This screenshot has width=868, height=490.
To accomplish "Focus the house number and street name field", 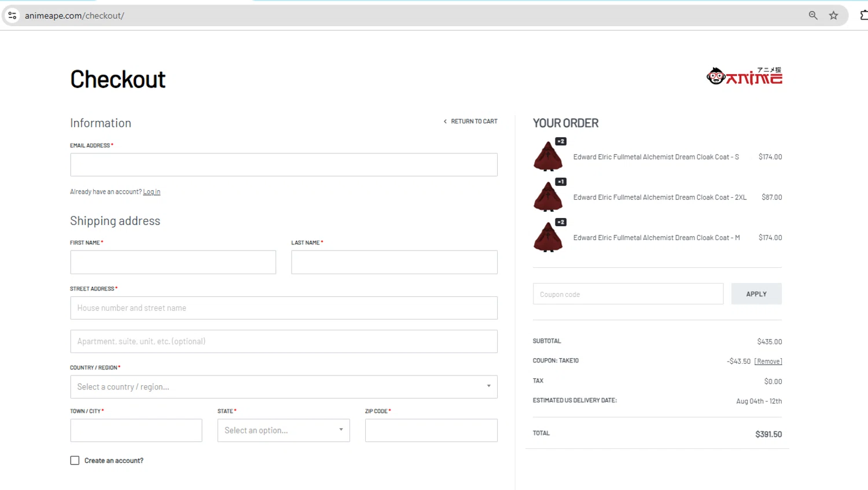I will click(x=284, y=308).
